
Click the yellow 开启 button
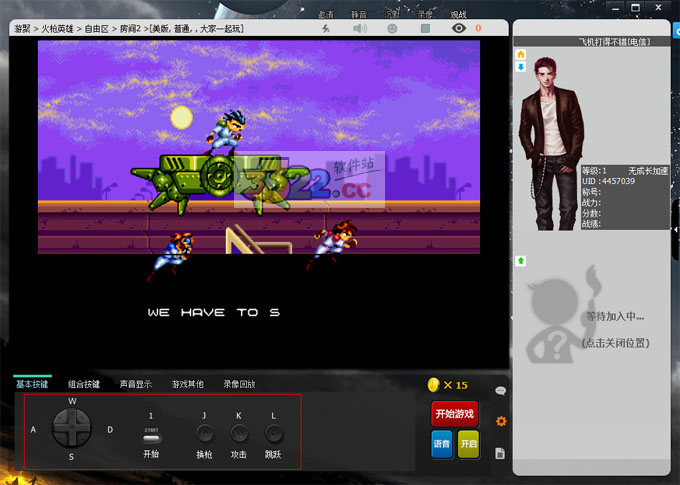(x=468, y=445)
